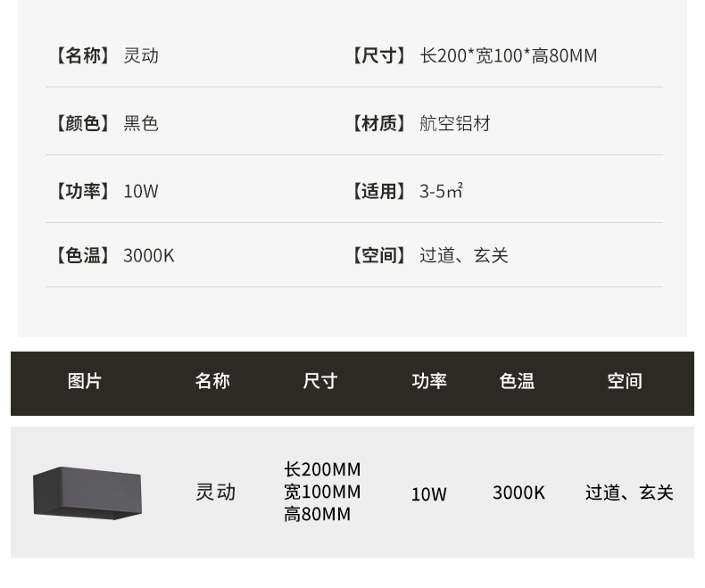Image resolution: width=705 pixels, height=588 pixels.
Task: Click the 长200*宽100*高80MM size value
Action: pos(508,55)
